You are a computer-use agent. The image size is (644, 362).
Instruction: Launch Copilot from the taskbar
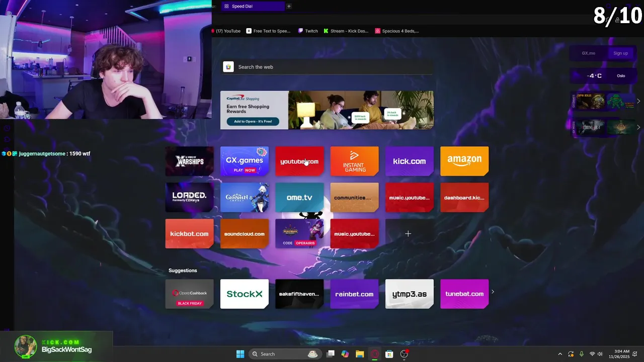(345, 354)
